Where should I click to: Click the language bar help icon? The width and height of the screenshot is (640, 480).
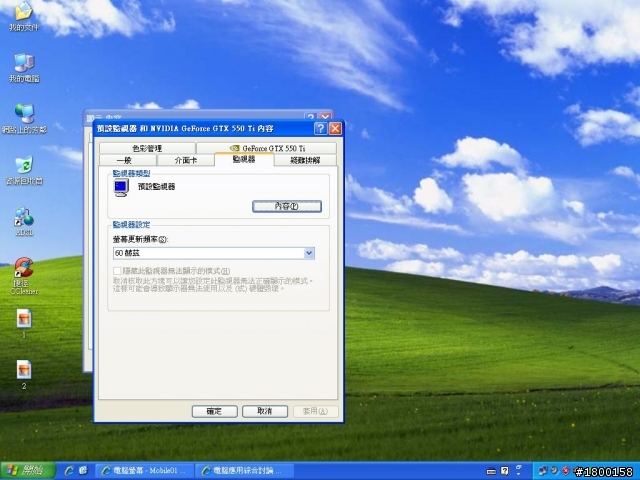pyautogui.click(x=505, y=471)
